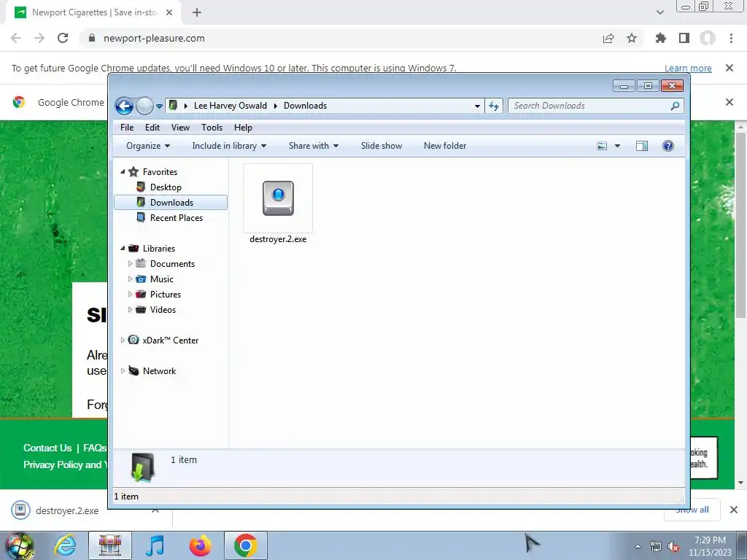Click the Slide show button
747x560 pixels.
382,146
